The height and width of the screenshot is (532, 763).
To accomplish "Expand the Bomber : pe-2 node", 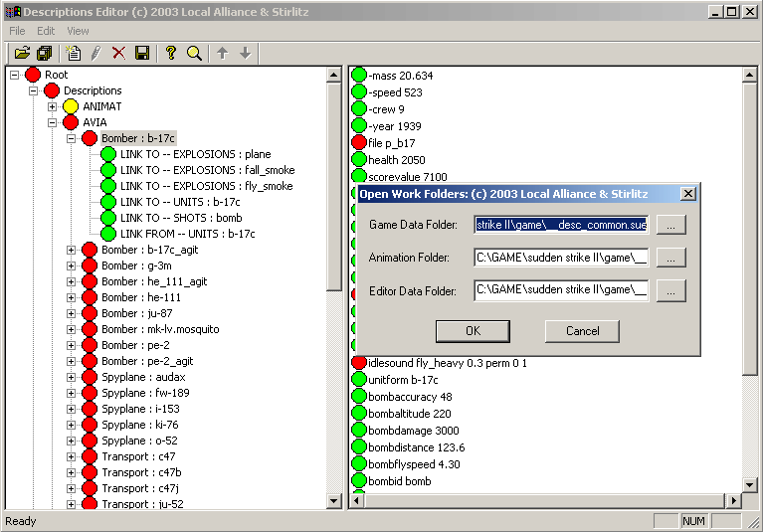I will tap(71, 345).
